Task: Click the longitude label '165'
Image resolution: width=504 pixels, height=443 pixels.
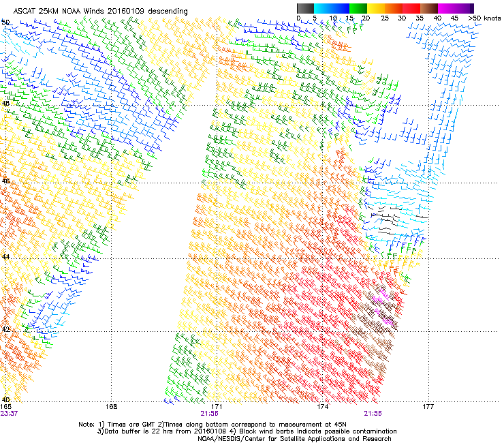Action: [x=6, y=407]
